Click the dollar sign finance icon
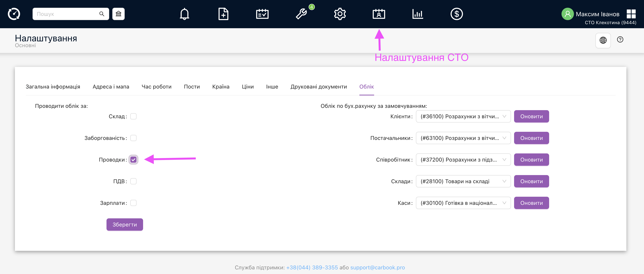 tap(457, 14)
